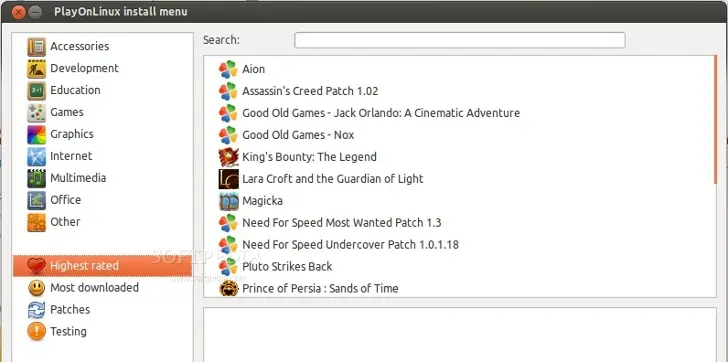The image size is (728, 362).
Task: Click the Development construction icon
Action: [x=36, y=69]
